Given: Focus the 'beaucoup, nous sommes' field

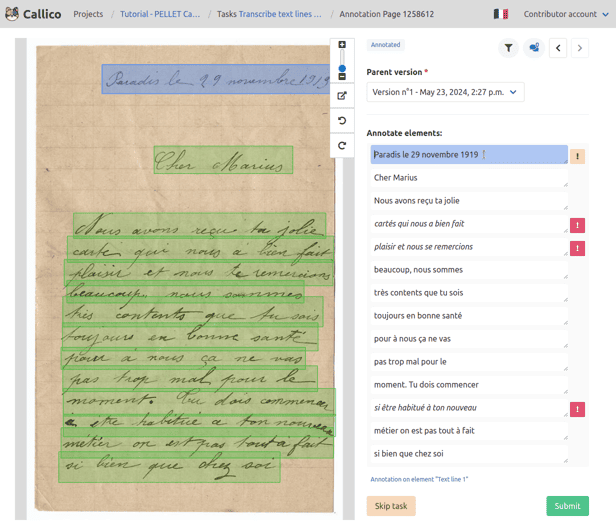Looking at the screenshot, I should (x=469, y=270).
